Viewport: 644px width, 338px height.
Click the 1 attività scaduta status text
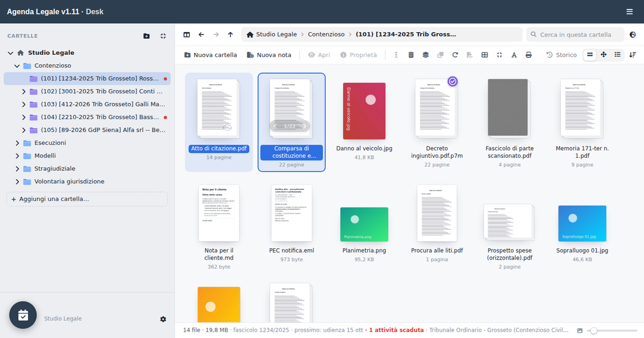397,330
